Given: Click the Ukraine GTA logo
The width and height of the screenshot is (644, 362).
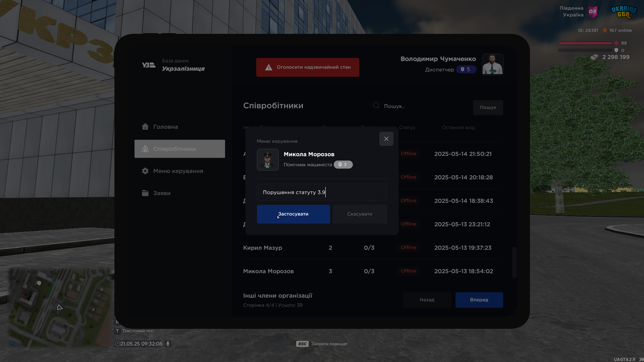Looking at the screenshot, I should tap(624, 12).
